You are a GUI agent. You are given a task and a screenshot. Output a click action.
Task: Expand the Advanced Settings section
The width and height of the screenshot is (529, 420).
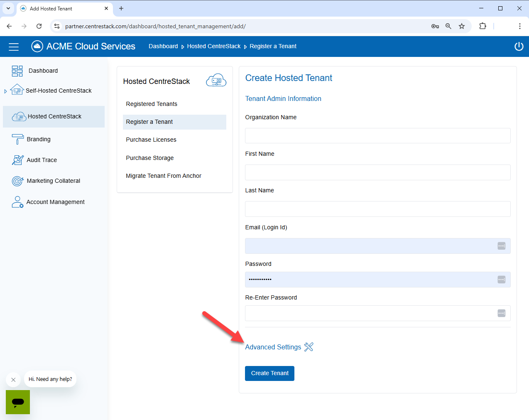tap(273, 347)
